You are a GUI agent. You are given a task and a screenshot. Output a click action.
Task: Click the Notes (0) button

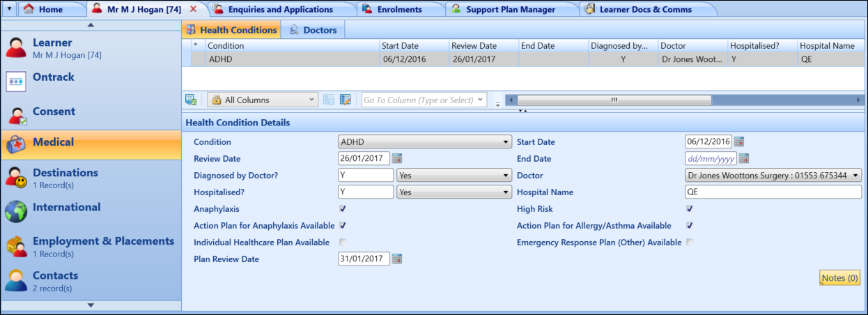[x=839, y=278]
